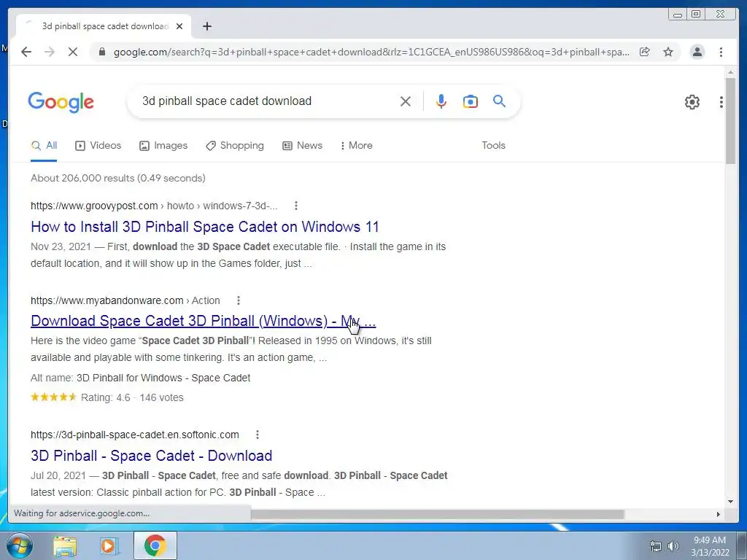Open the network tray icon

click(656, 546)
